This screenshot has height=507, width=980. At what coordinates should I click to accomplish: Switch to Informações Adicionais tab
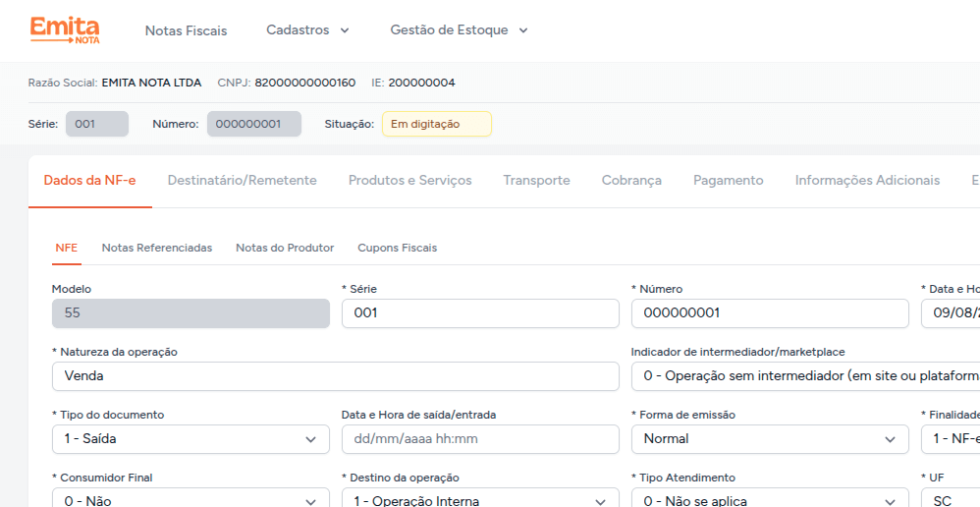pos(867,181)
